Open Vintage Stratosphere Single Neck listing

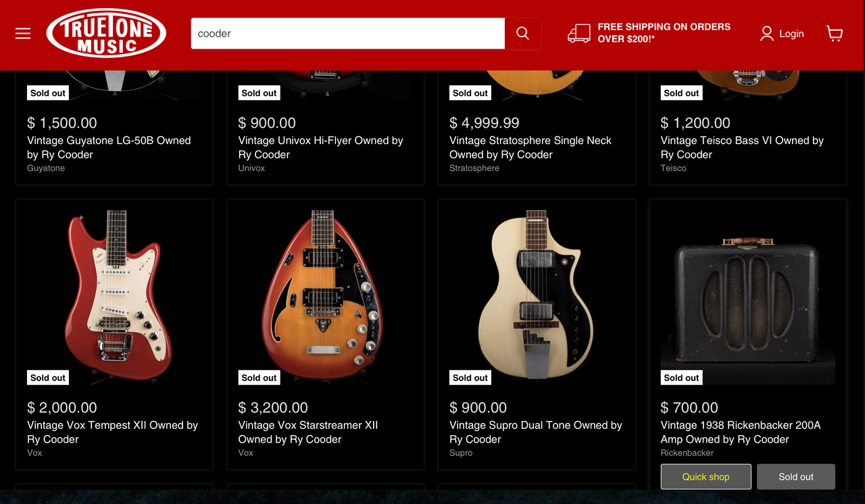(530, 147)
